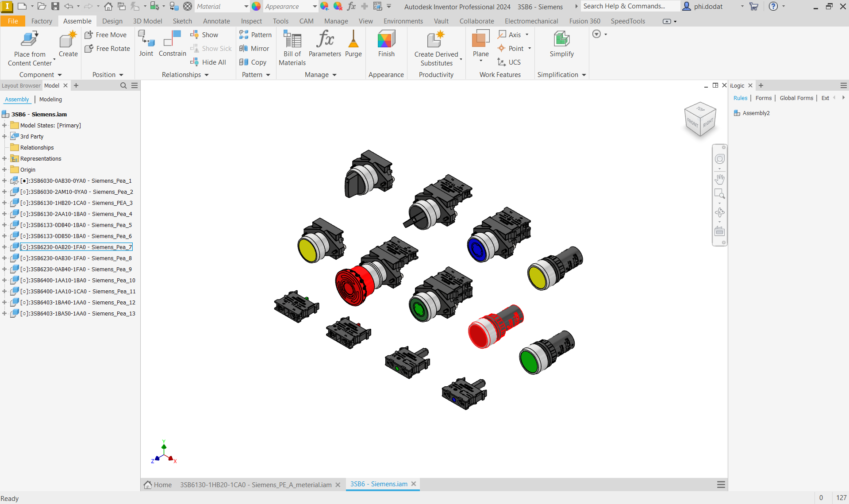Activate the Constrain tool

coord(172,44)
